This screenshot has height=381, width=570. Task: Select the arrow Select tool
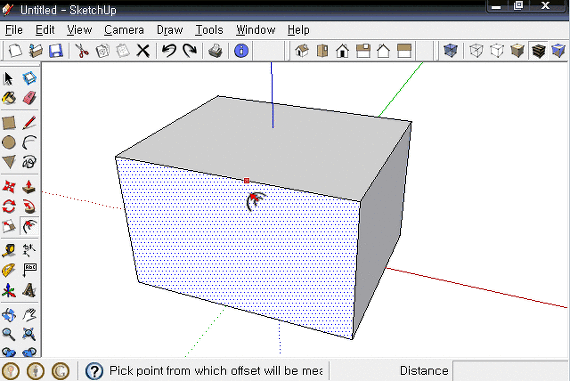click(x=9, y=78)
